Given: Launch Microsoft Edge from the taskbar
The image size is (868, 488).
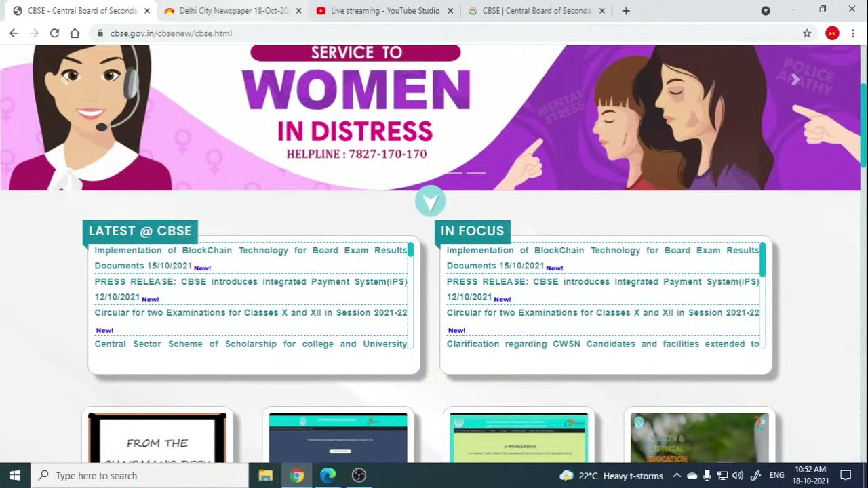Looking at the screenshot, I should click(x=328, y=476).
